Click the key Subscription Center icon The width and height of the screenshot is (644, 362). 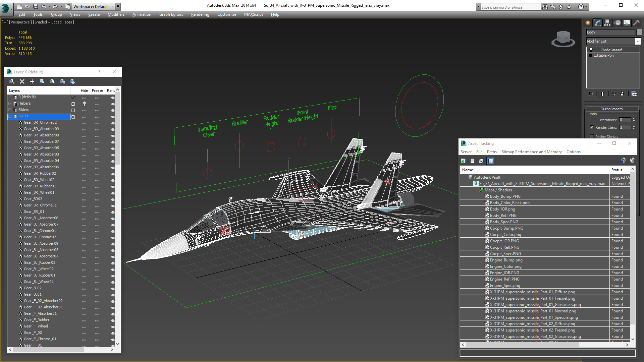[553, 7]
